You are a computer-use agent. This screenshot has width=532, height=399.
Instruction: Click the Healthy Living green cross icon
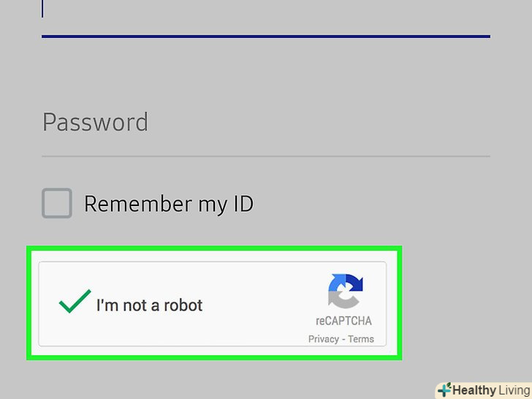click(444, 389)
